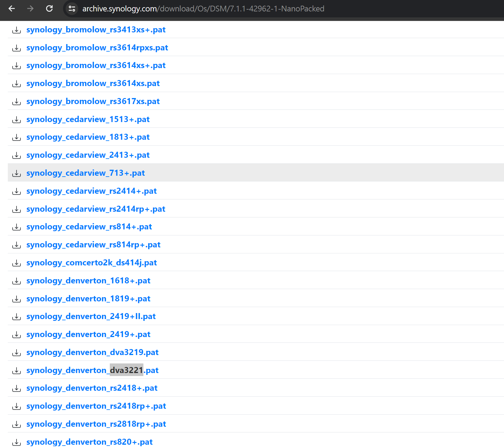This screenshot has width=504, height=448.
Task: Go forward to the next page
Action: pyautogui.click(x=30, y=8)
